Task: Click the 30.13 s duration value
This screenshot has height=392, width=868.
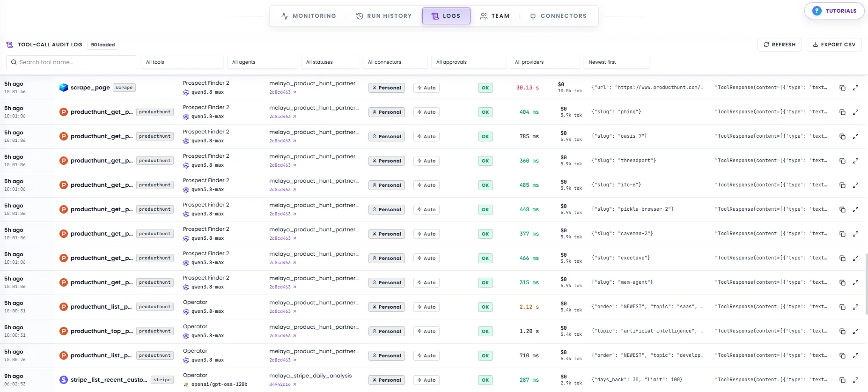Action: pyautogui.click(x=528, y=88)
